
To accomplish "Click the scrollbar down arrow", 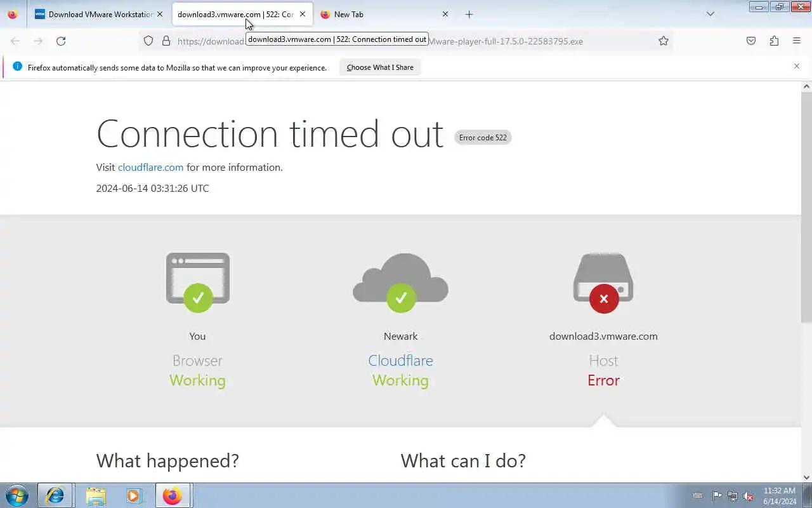I will (806, 478).
